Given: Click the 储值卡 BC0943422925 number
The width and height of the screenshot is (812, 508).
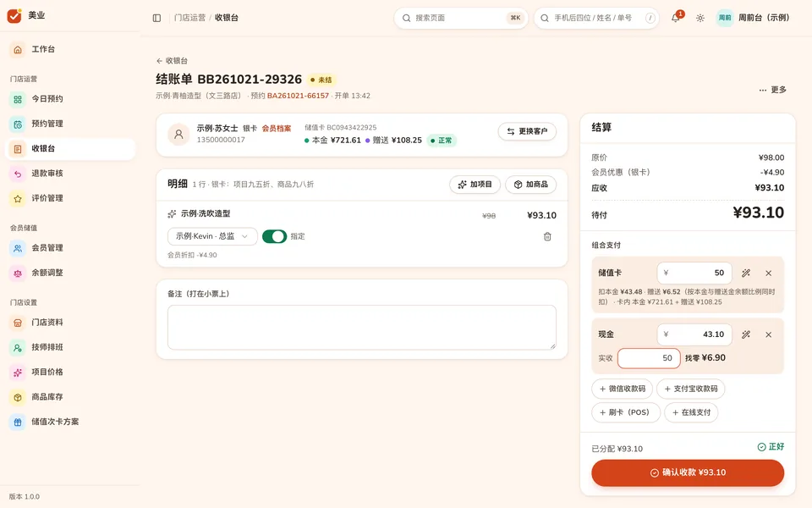Looking at the screenshot, I should click(x=341, y=128).
